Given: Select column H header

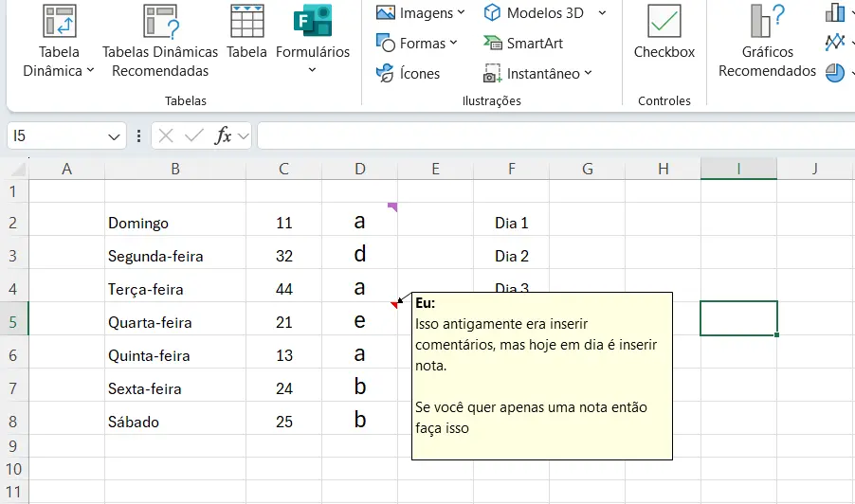Looking at the screenshot, I should (664, 169).
